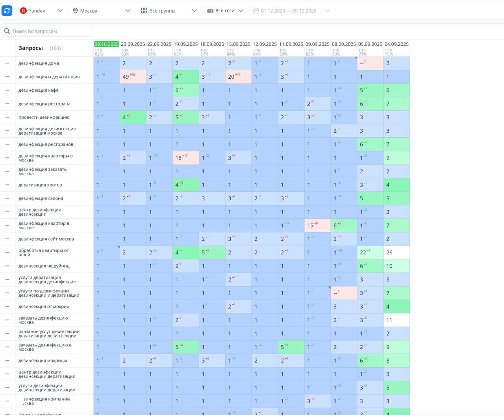Click dash icon next to дезинсекция чешуйниц

click(7, 266)
